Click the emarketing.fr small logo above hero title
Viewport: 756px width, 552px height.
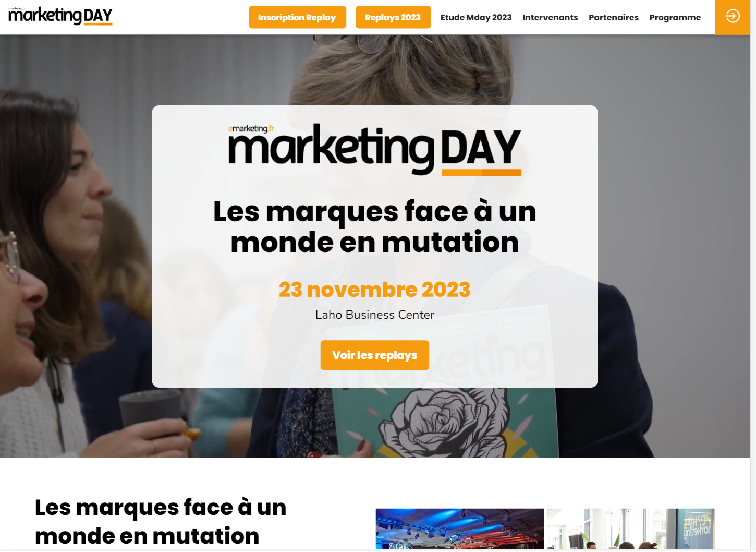(x=251, y=128)
